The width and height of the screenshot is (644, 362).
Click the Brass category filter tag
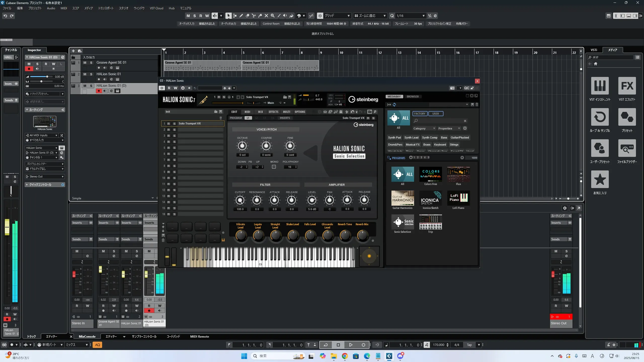point(427,145)
